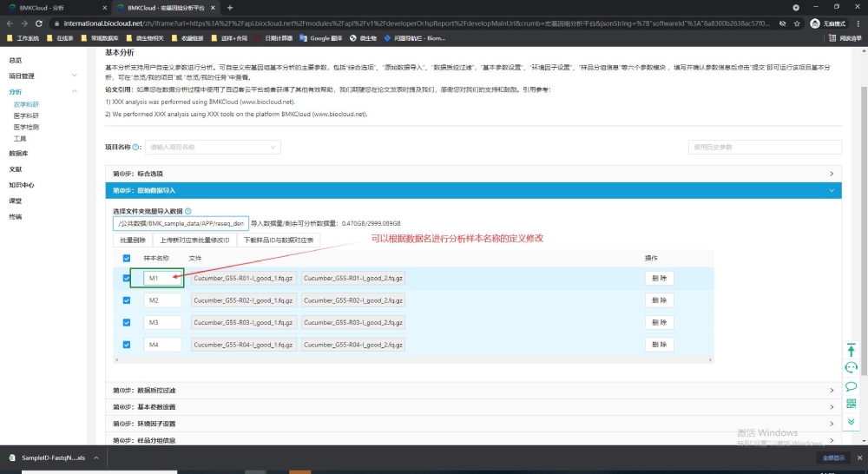Viewport: 868px width, 474px height.
Task: Click the 批量删除 button
Action: coord(132,240)
